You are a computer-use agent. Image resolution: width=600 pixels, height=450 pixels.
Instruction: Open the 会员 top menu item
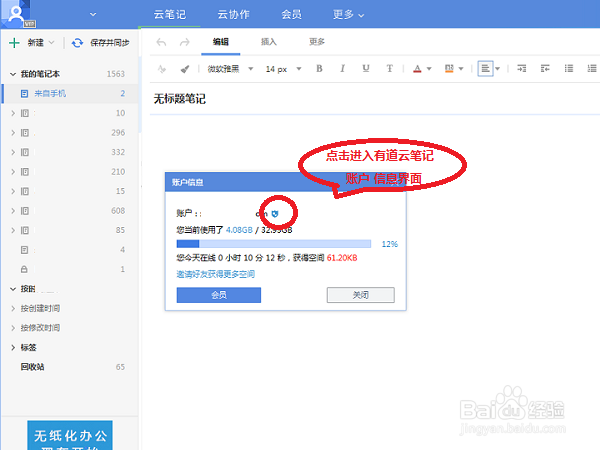[x=292, y=14]
